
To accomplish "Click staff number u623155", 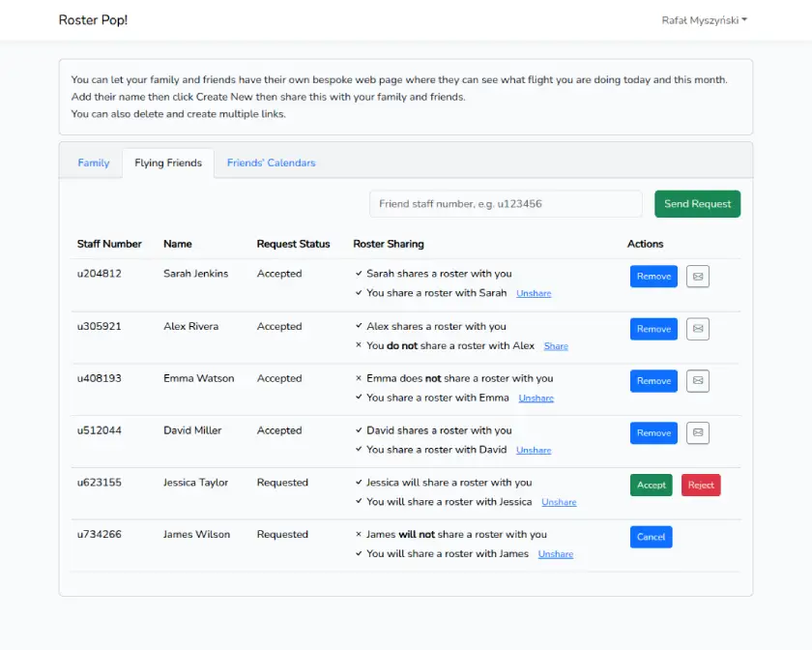I will (99, 483).
